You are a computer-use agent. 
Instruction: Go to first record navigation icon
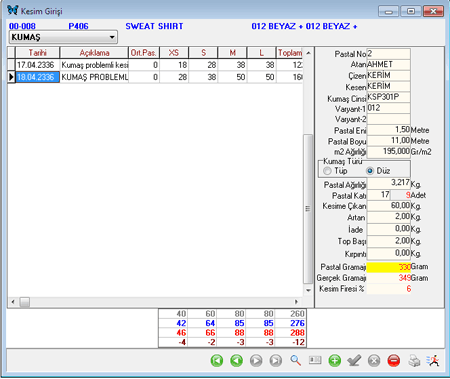pyautogui.click(x=217, y=361)
